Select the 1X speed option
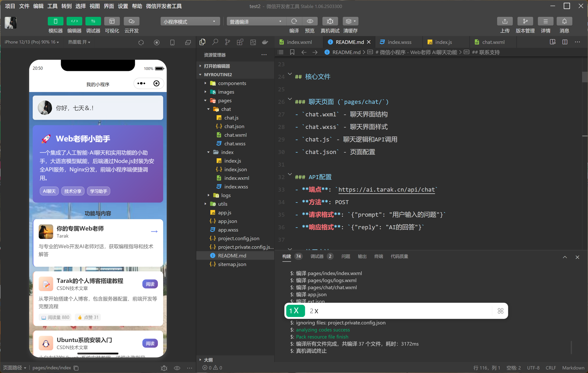Image resolution: width=588 pixels, height=373 pixels. pos(295,311)
